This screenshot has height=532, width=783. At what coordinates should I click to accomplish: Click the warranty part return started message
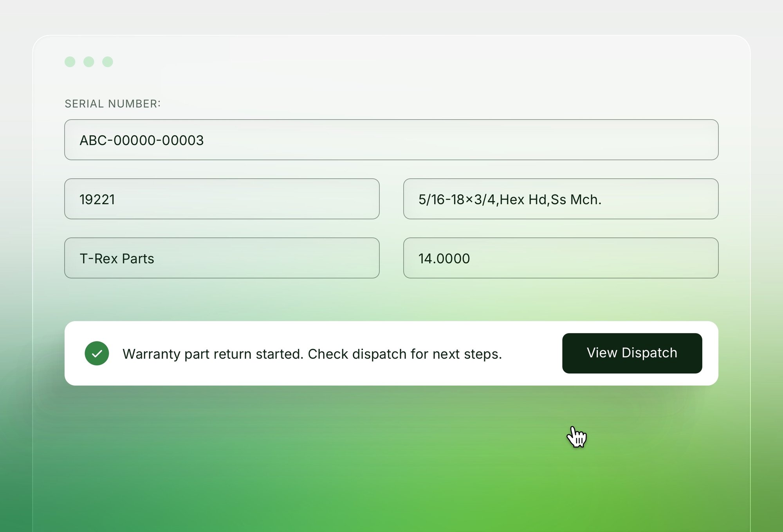[312, 354]
